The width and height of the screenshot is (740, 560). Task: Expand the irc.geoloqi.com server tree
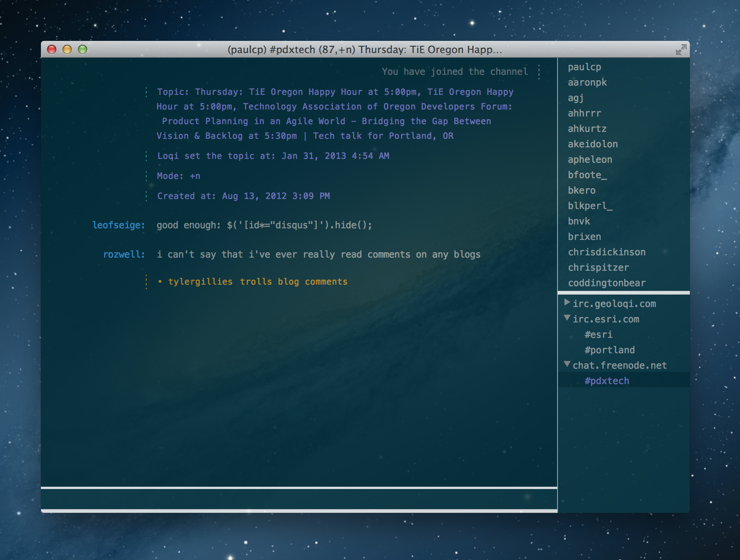coord(567,302)
